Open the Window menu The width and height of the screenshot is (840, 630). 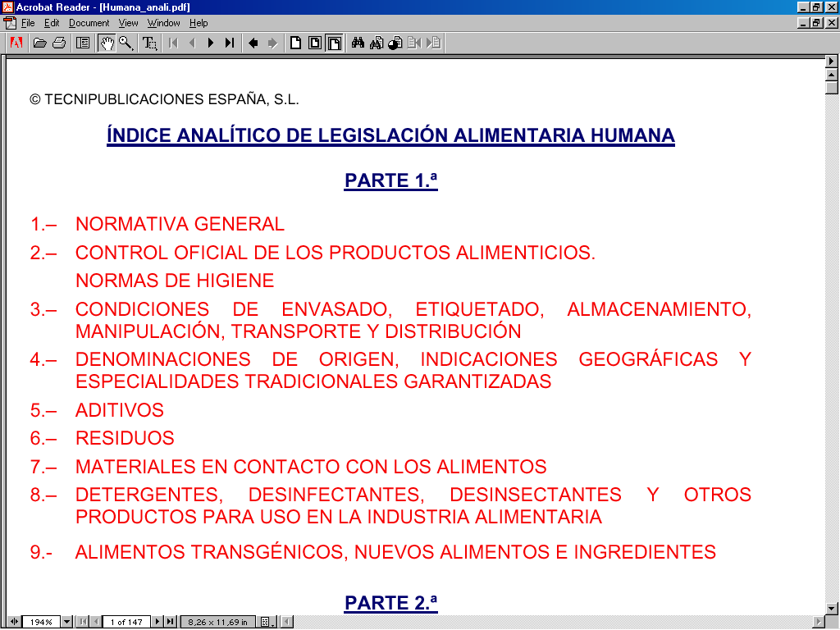(163, 23)
